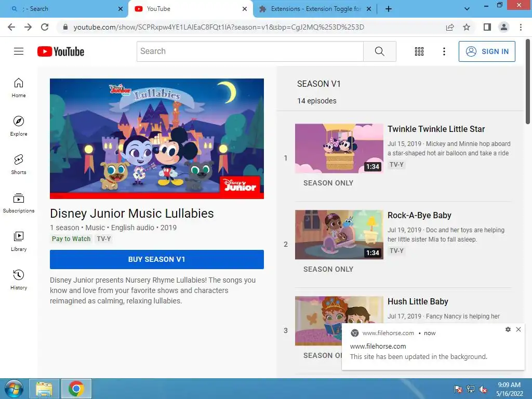Focus the YouTube search field

tap(250, 51)
